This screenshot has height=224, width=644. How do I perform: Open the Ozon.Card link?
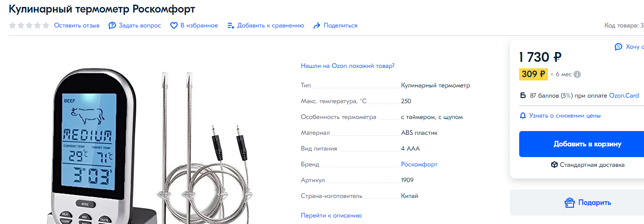click(x=624, y=96)
